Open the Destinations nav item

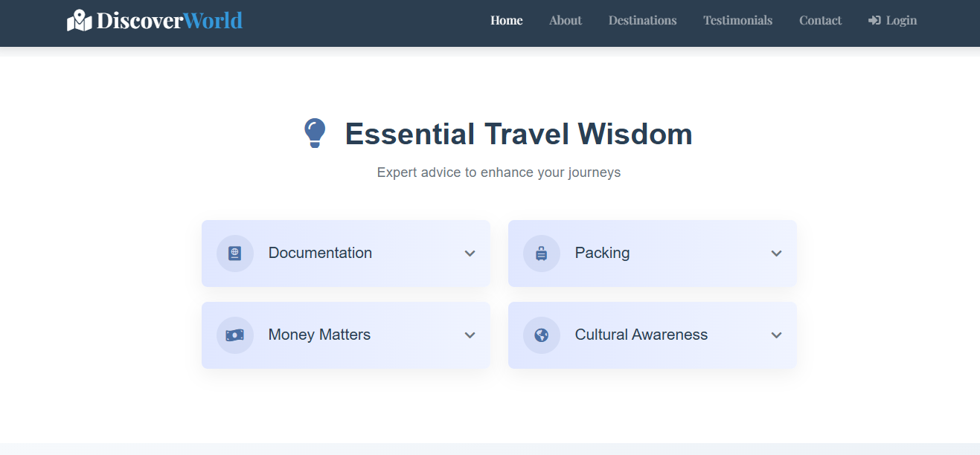642,21
